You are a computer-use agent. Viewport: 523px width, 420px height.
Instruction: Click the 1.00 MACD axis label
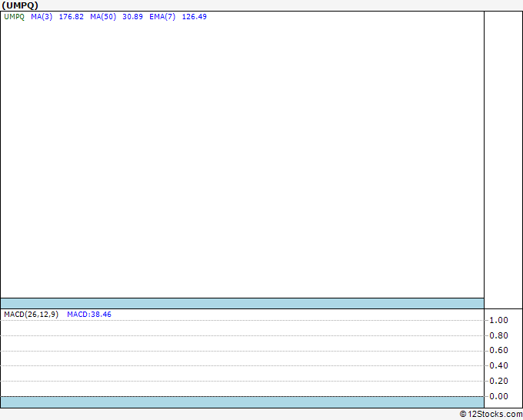tap(498, 320)
